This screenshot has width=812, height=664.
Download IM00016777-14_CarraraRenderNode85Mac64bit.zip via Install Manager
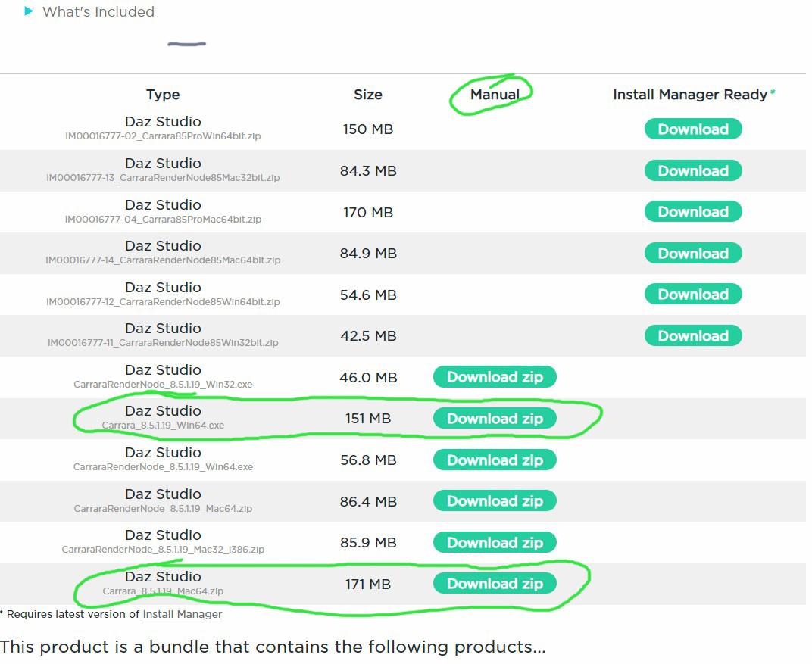(693, 254)
